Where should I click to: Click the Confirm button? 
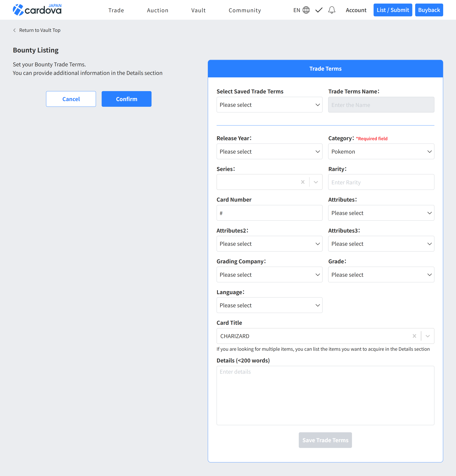(x=126, y=99)
